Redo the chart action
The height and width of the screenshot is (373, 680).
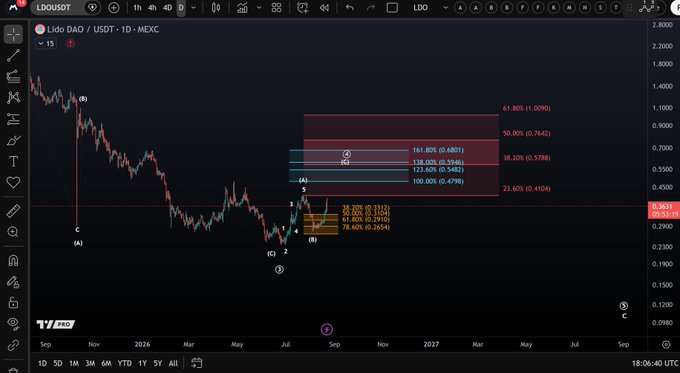pyautogui.click(x=370, y=7)
